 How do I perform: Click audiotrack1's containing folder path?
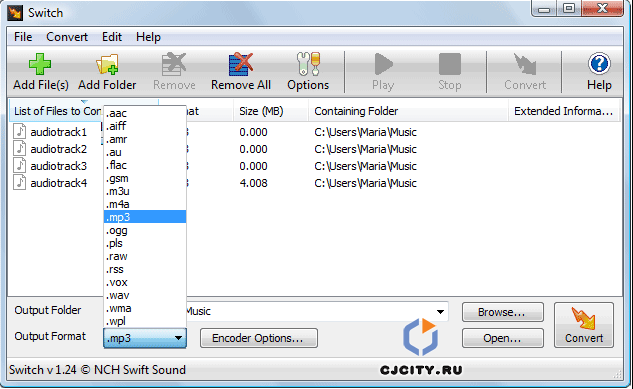click(x=365, y=132)
